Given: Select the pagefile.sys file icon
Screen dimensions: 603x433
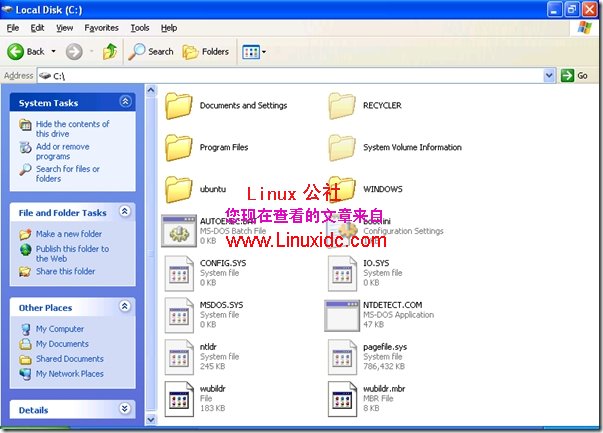Looking at the screenshot, I should tap(342, 357).
